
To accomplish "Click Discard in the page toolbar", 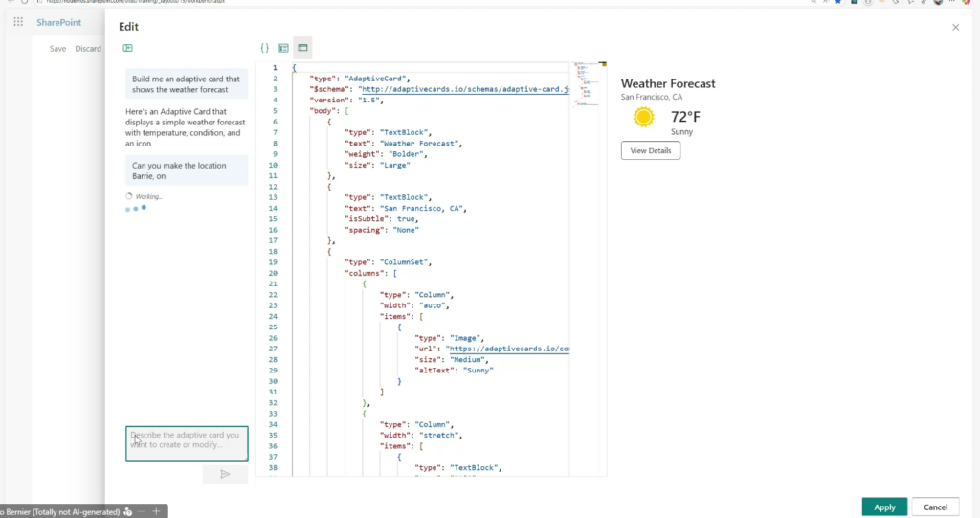I will point(88,49).
